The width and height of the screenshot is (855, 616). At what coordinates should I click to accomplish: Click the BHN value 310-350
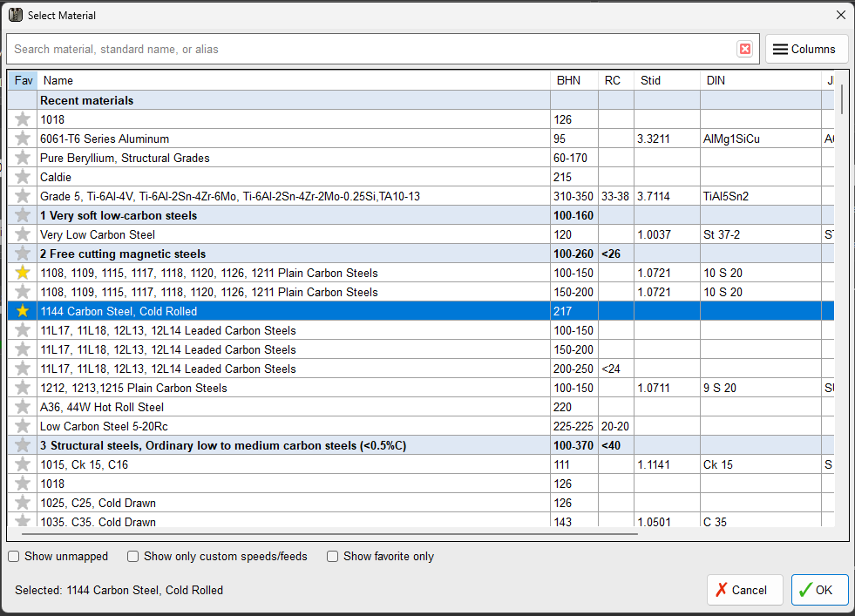click(x=573, y=196)
